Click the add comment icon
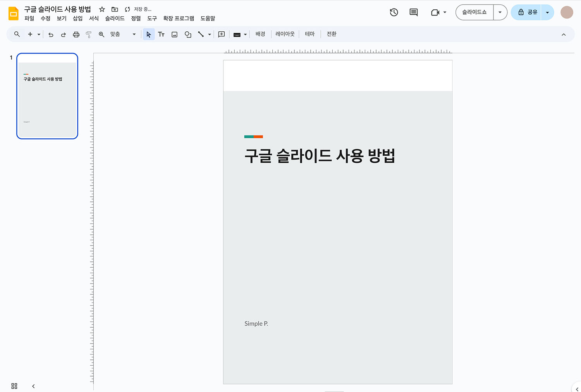The width and height of the screenshot is (581, 392). tap(222, 34)
